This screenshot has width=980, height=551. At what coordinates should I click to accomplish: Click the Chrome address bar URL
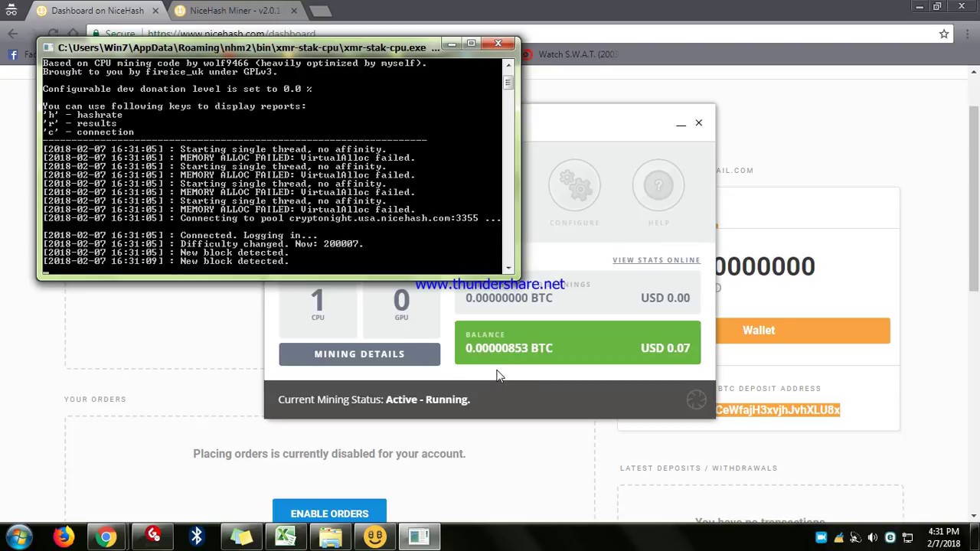click(232, 34)
